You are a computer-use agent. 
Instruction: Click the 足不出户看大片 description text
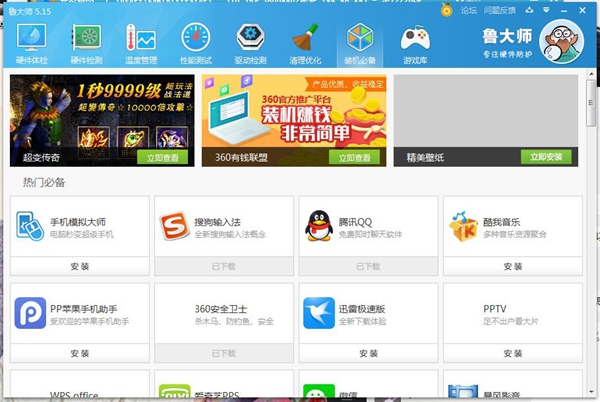click(511, 321)
